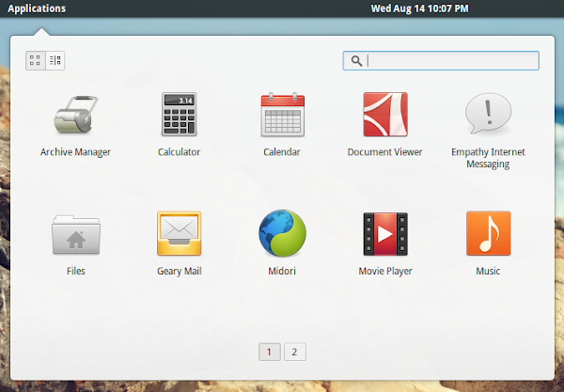
Task: Switch to category list view mode
Action: coord(55,60)
